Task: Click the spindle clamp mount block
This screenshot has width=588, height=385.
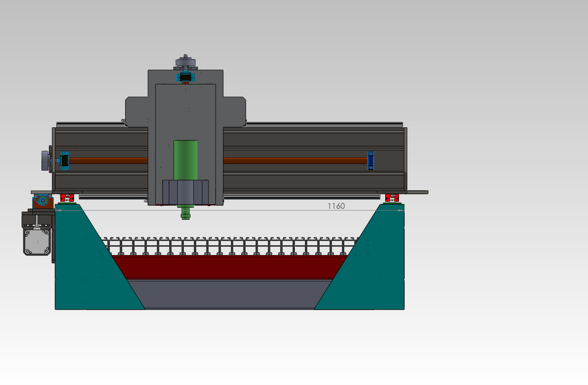Action: pos(186,192)
